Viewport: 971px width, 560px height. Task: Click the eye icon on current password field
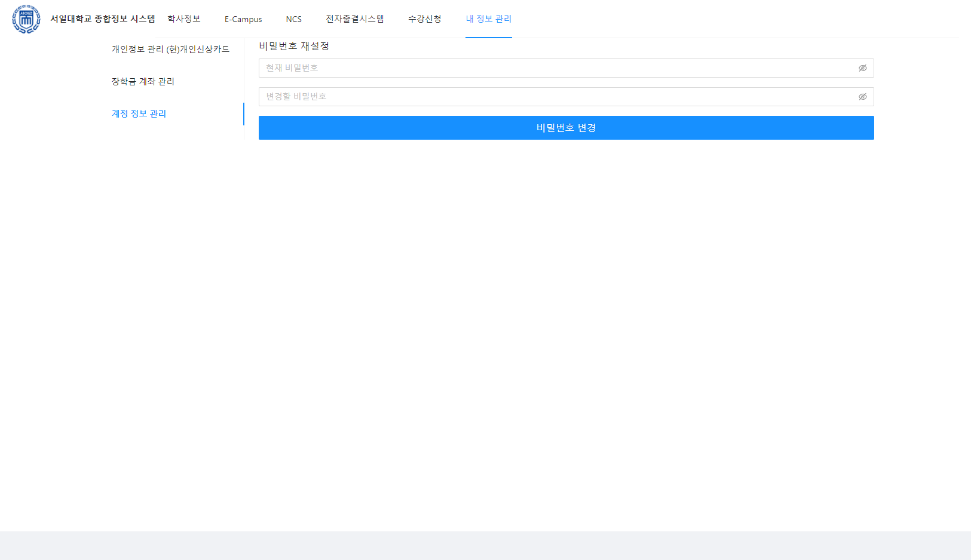coord(862,67)
